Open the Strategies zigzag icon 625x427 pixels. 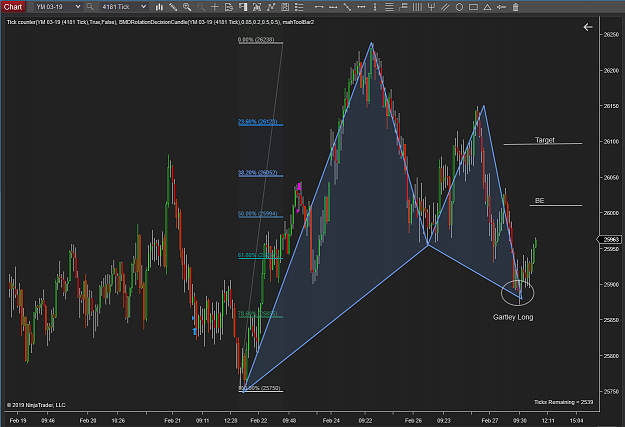point(271,7)
